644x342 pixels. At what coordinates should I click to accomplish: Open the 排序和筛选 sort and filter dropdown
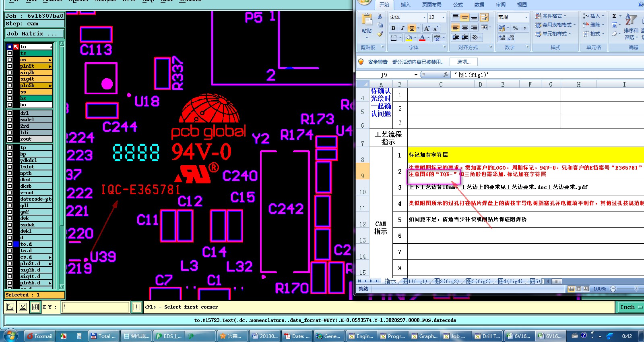(631, 26)
